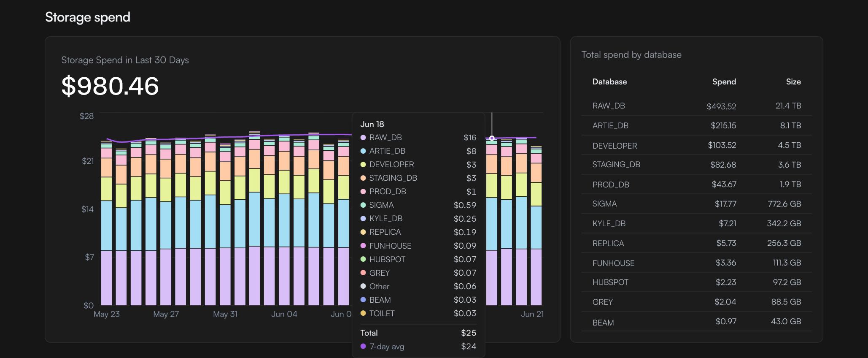Image resolution: width=868 pixels, height=358 pixels.
Task: Click REPLICA entry in the tooltip
Action: [418, 232]
